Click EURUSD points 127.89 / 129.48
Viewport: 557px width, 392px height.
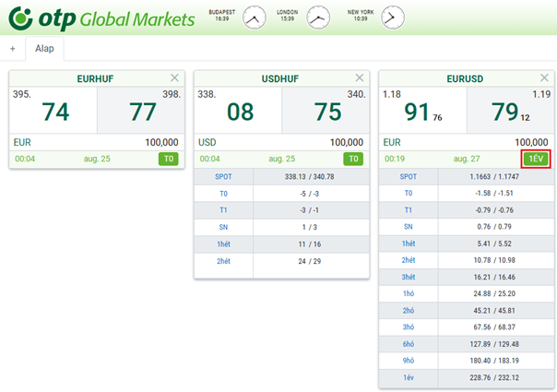(x=494, y=344)
